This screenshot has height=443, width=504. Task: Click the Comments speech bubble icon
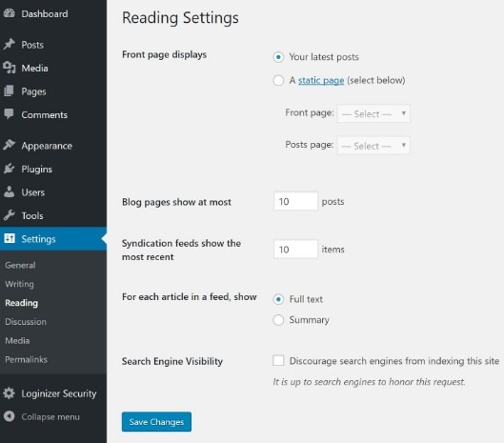click(x=9, y=114)
